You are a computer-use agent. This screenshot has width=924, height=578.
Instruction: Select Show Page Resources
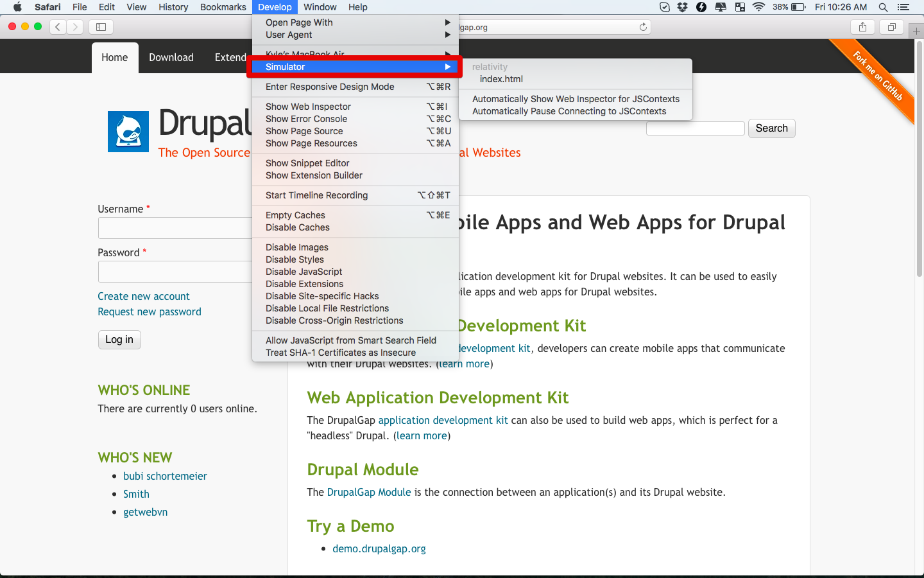(x=355, y=143)
